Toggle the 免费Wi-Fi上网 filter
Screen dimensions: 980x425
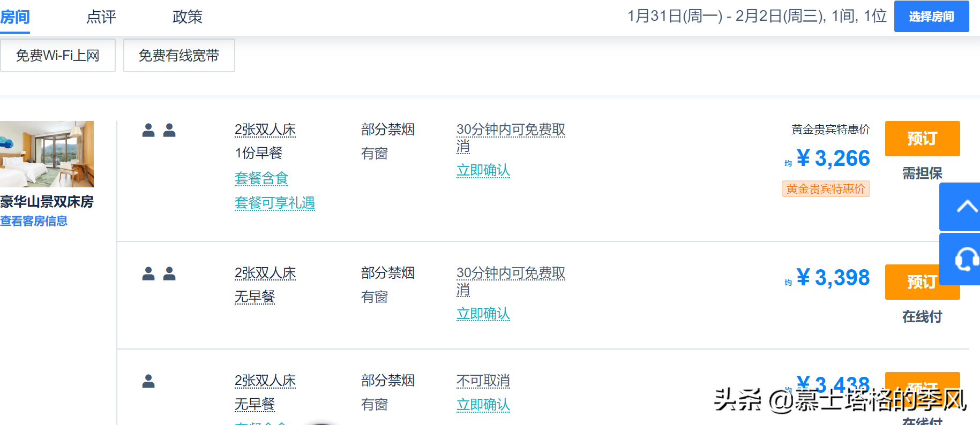[58, 56]
